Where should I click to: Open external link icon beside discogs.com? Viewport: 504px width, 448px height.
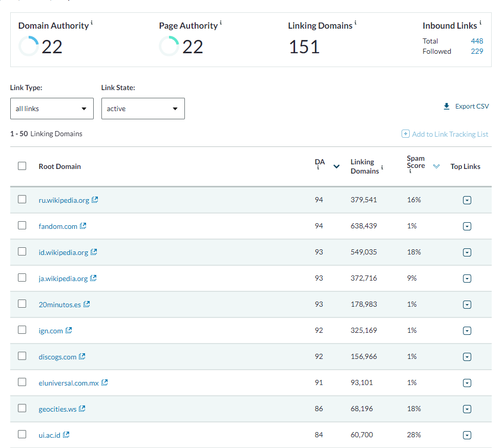point(82,356)
